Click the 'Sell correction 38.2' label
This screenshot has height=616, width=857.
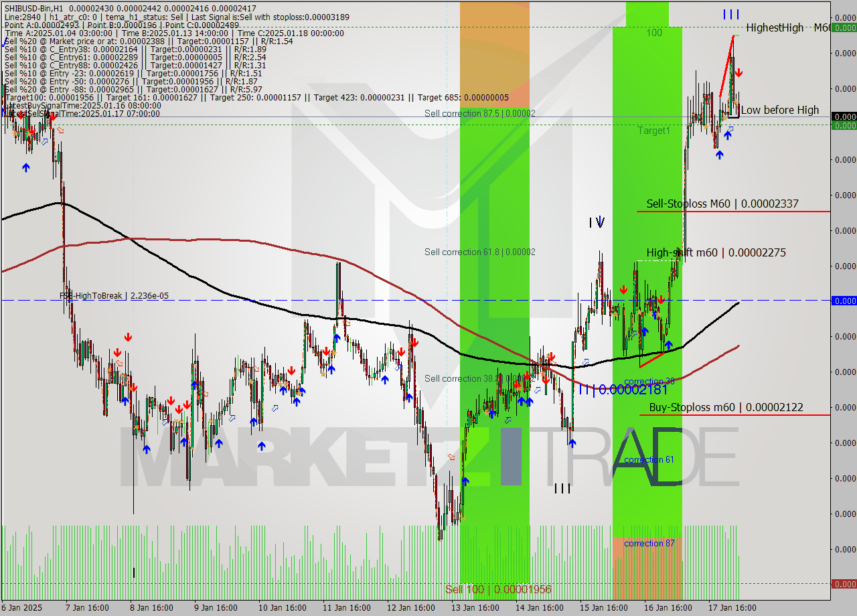pyautogui.click(x=479, y=378)
